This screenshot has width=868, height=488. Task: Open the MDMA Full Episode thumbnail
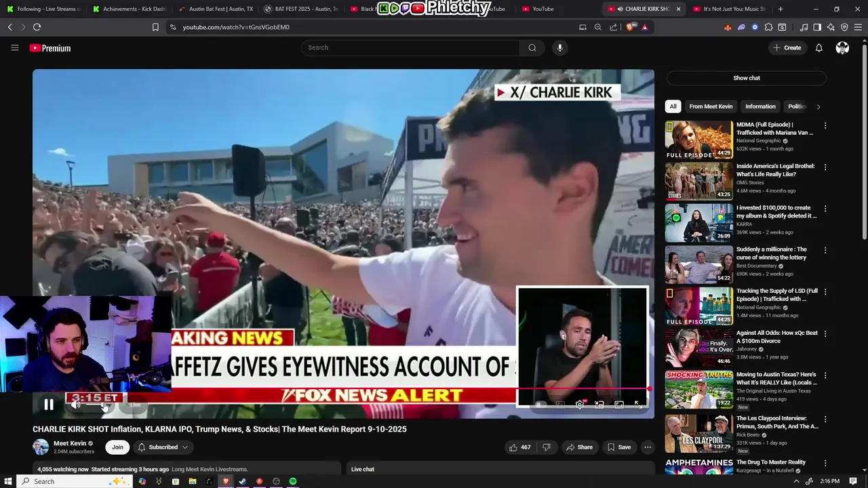coord(698,140)
